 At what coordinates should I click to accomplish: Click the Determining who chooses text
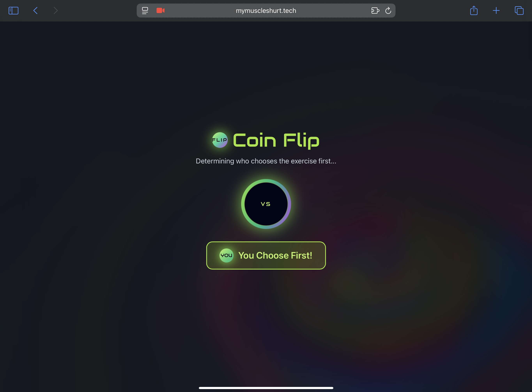[266, 161]
